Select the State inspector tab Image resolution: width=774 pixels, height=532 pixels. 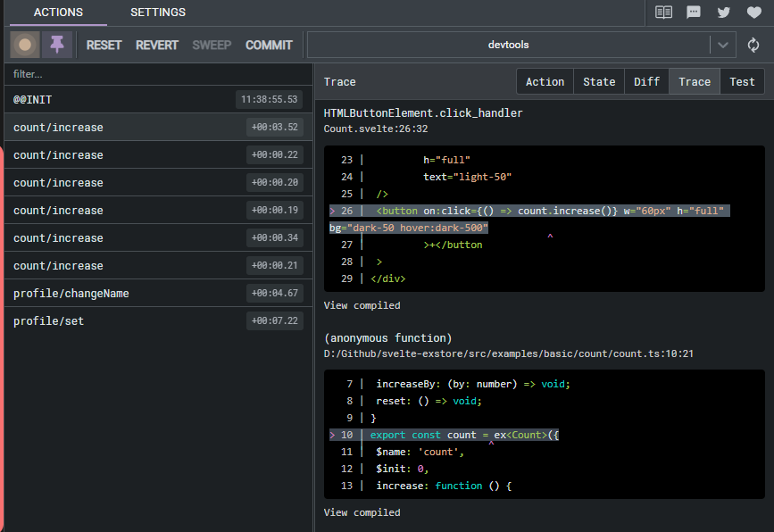(599, 81)
